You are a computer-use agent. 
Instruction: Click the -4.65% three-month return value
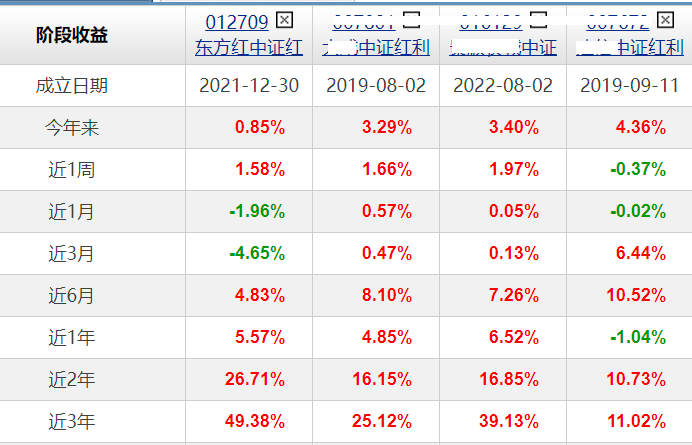(x=257, y=254)
